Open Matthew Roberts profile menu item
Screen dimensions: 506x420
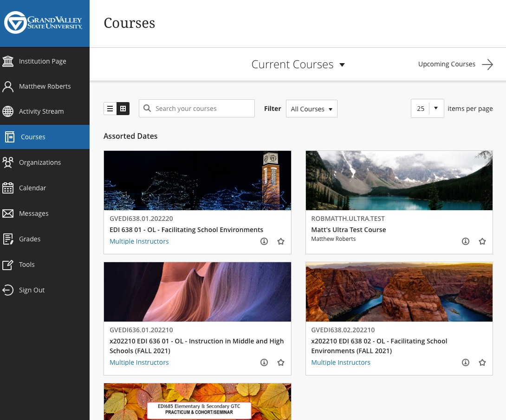point(45,86)
